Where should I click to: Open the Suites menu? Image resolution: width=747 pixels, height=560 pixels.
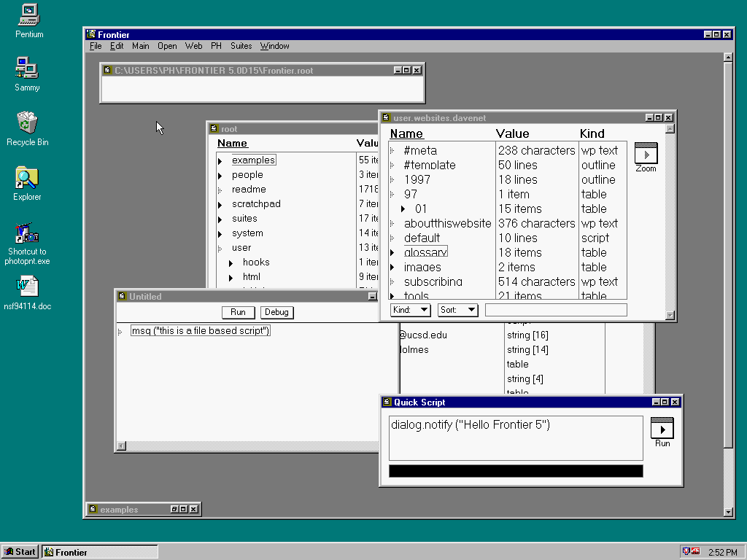coord(241,46)
